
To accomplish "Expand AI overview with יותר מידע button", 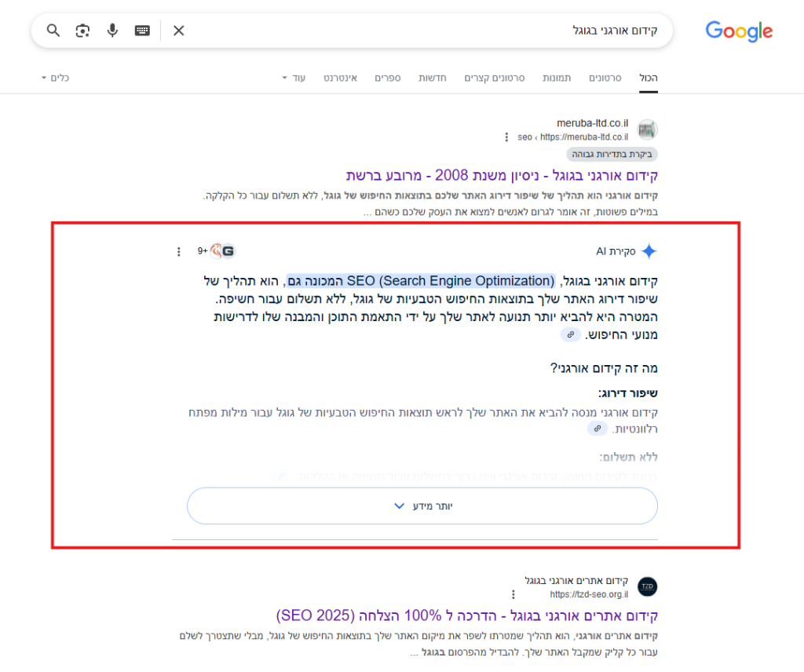I will click(422, 506).
